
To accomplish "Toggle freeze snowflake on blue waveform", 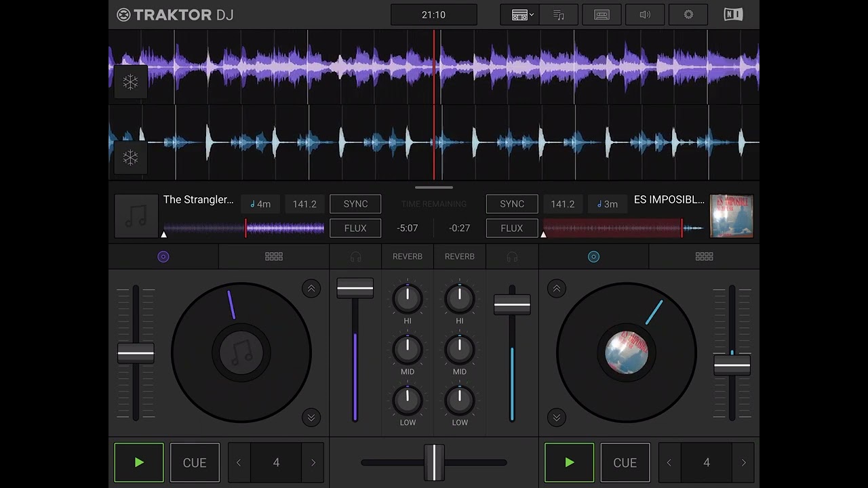I will click(130, 157).
